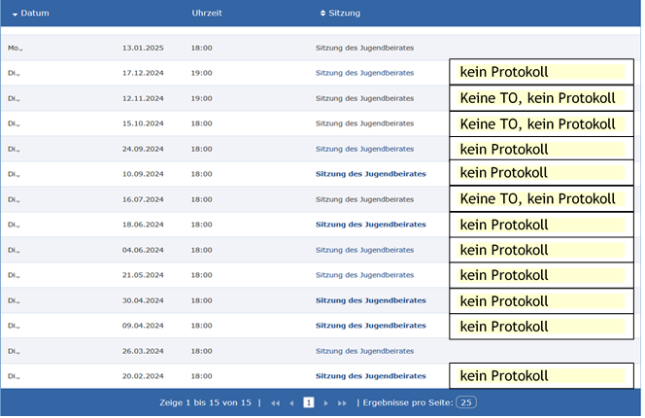Jump to the last results page
Image resolution: width=645 pixels, height=418 pixels.
(x=342, y=402)
